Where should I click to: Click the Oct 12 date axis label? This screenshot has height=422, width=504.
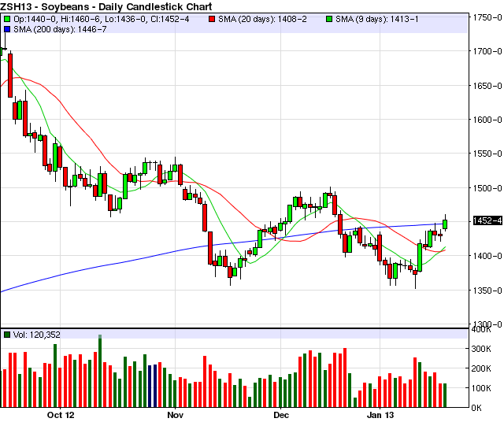tap(61, 415)
